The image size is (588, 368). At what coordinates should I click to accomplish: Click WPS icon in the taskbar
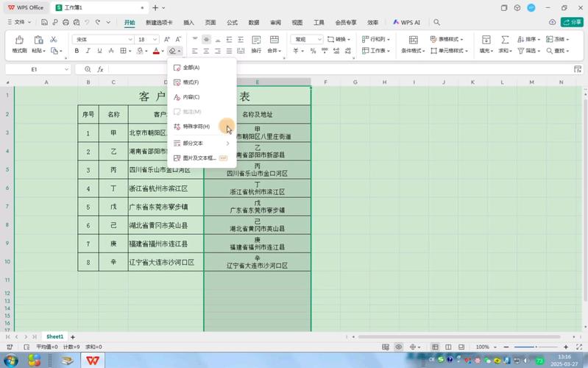(x=93, y=361)
